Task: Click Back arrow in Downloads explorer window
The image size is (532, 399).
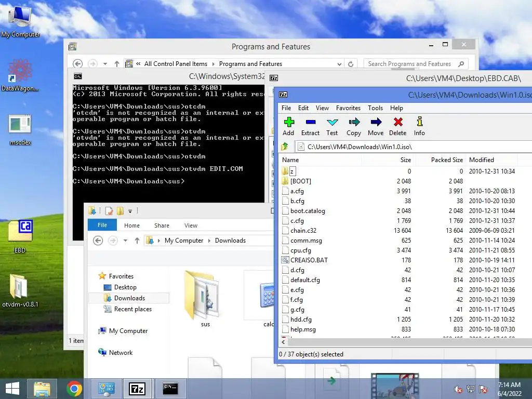Action: pos(98,241)
